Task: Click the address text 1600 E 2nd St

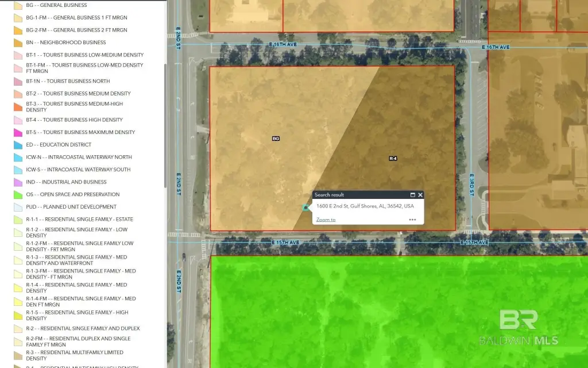Action: 365,206
